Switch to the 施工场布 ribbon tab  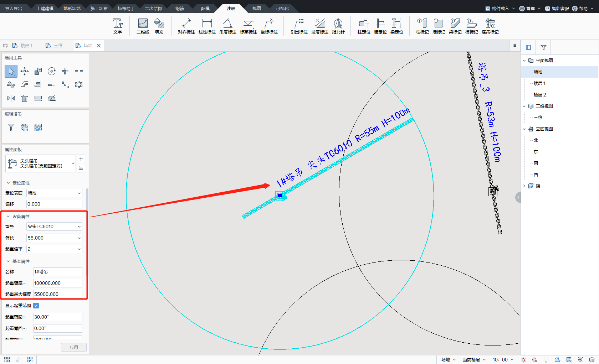coord(99,9)
